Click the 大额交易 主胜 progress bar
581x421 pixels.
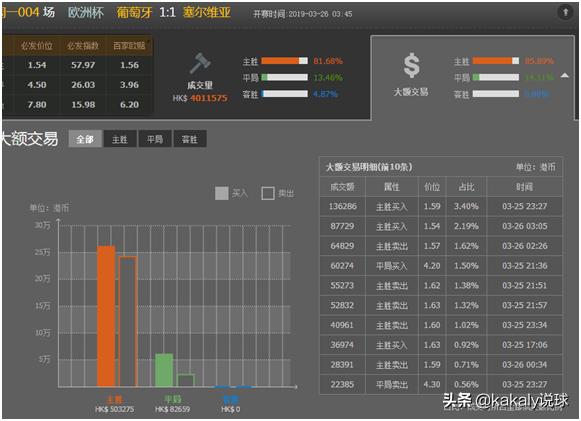496,61
